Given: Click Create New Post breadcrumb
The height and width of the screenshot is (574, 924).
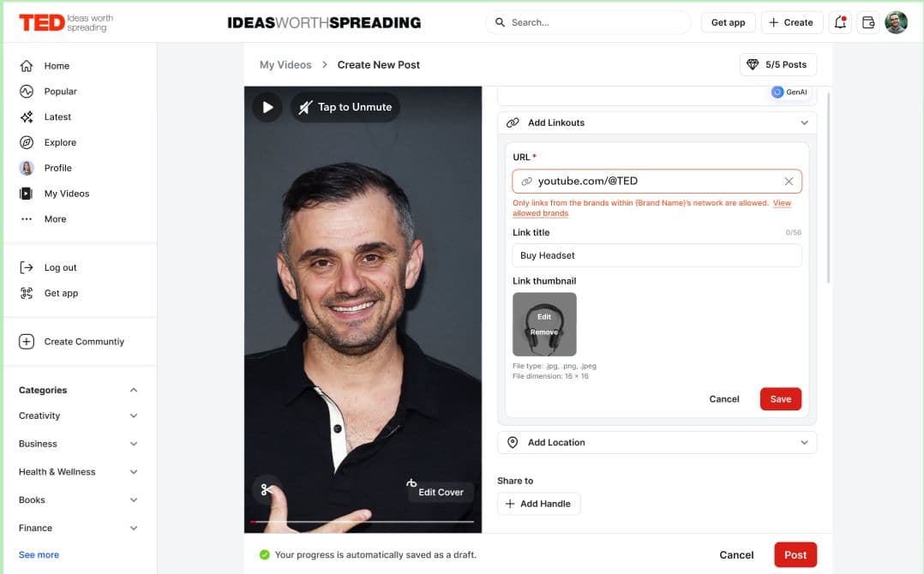Looking at the screenshot, I should coord(378,65).
